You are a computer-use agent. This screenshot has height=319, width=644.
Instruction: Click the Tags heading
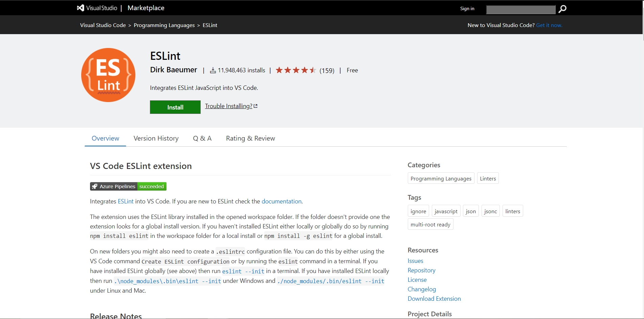coord(414,197)
